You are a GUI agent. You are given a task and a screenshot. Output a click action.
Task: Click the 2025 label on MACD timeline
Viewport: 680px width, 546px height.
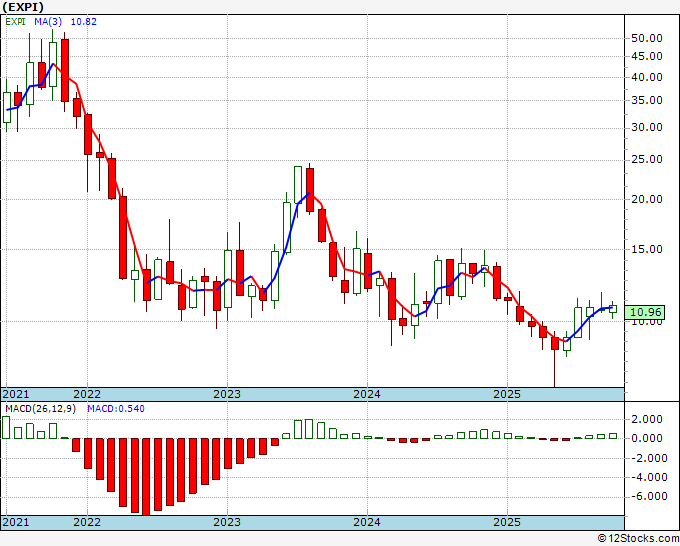[507, 522]
